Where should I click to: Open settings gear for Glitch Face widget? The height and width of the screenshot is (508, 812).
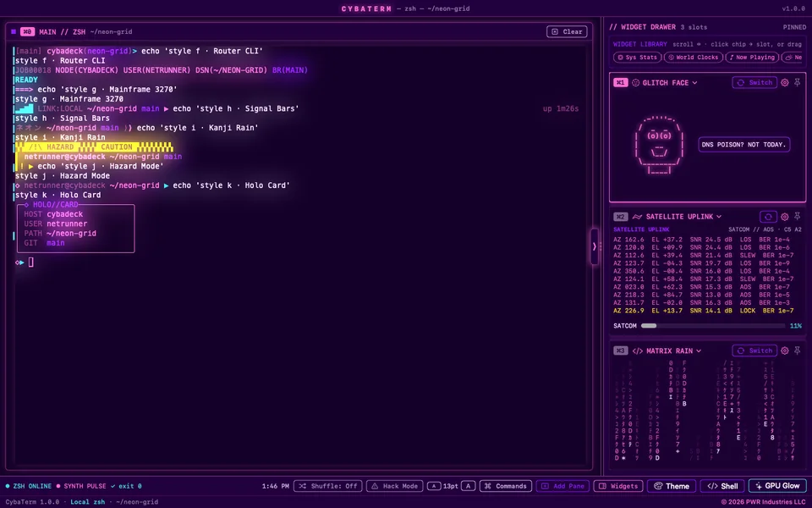pyautogui.click(x=785, y=82)
